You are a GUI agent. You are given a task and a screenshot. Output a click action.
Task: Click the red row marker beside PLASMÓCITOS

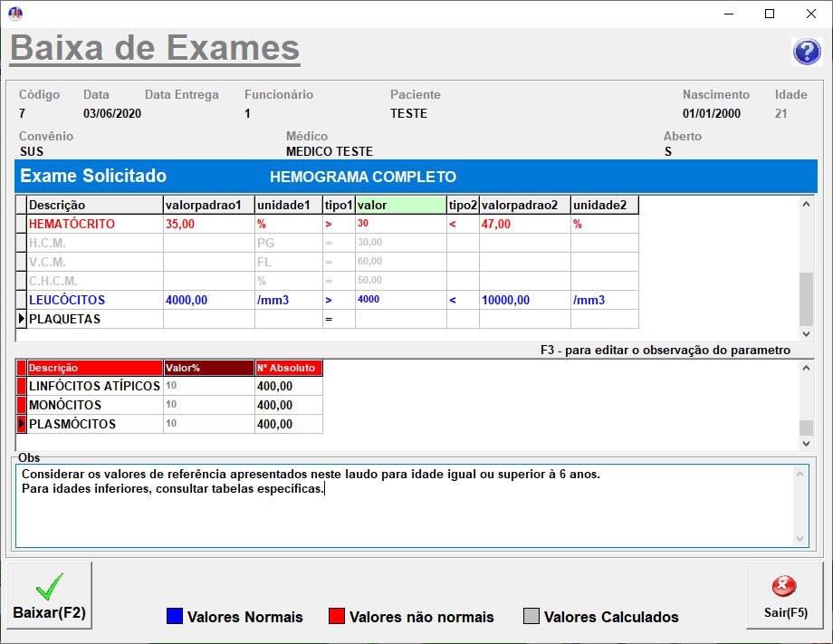click(21, 424)
